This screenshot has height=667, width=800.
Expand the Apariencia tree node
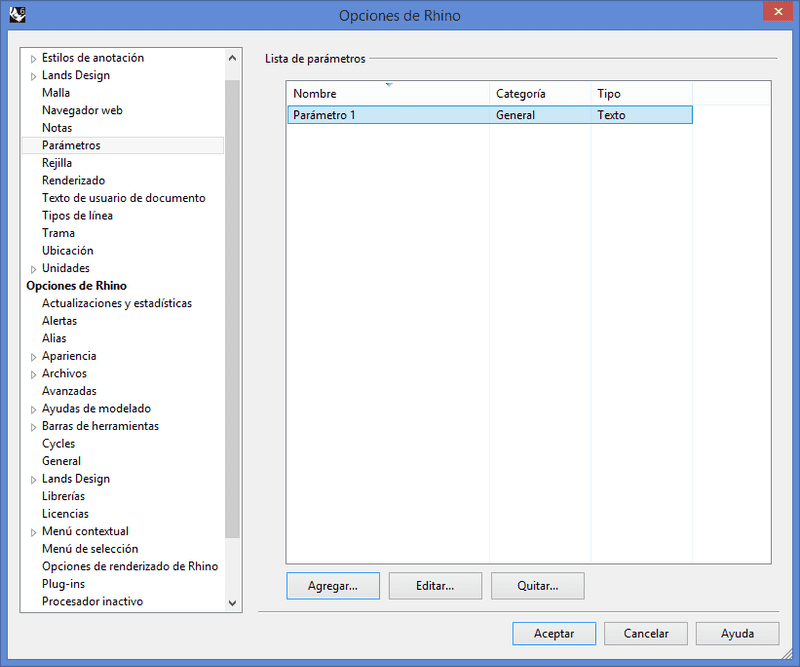[33, 357]
